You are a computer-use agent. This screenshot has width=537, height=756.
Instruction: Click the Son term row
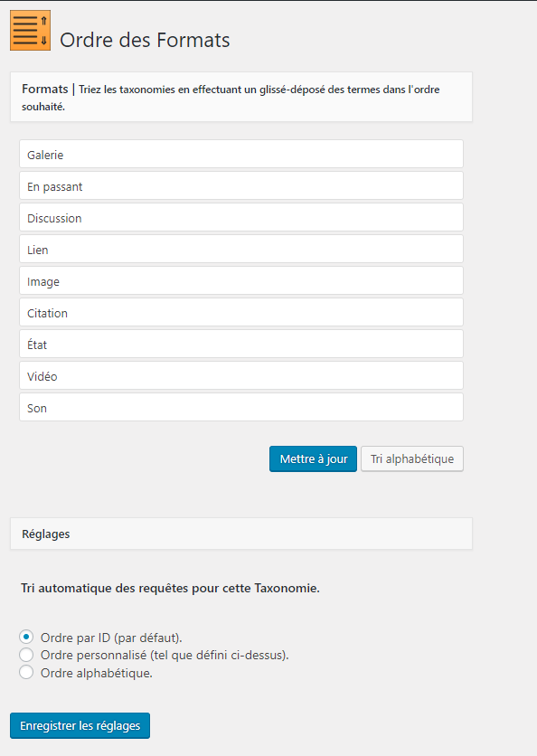coord(241,408)
